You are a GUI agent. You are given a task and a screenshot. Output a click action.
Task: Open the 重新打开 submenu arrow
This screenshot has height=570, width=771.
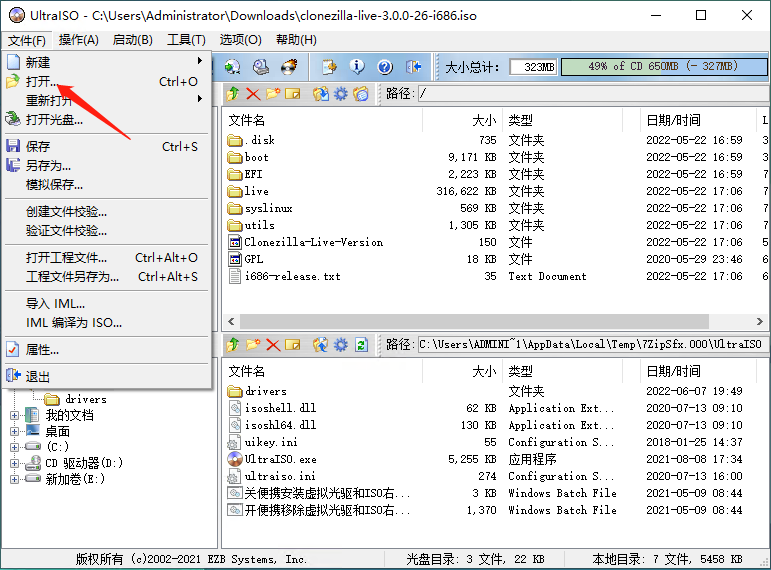[x=200, y=98]
